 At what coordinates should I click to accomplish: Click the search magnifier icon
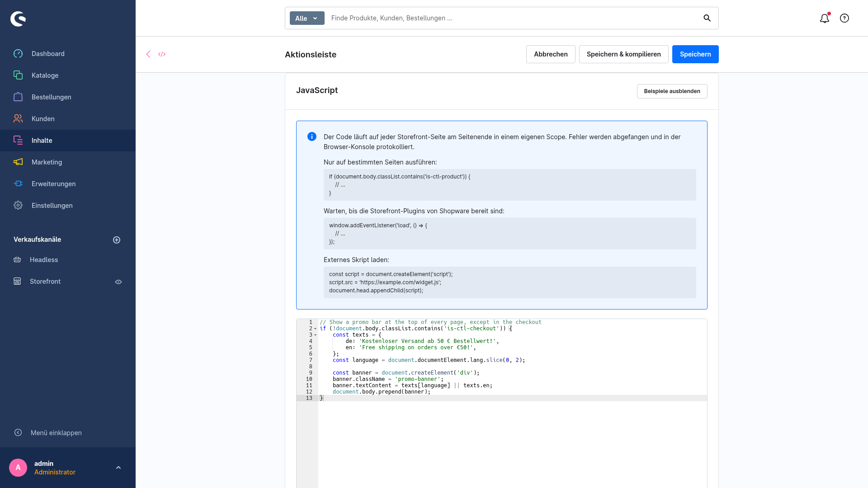pos(707,18)
